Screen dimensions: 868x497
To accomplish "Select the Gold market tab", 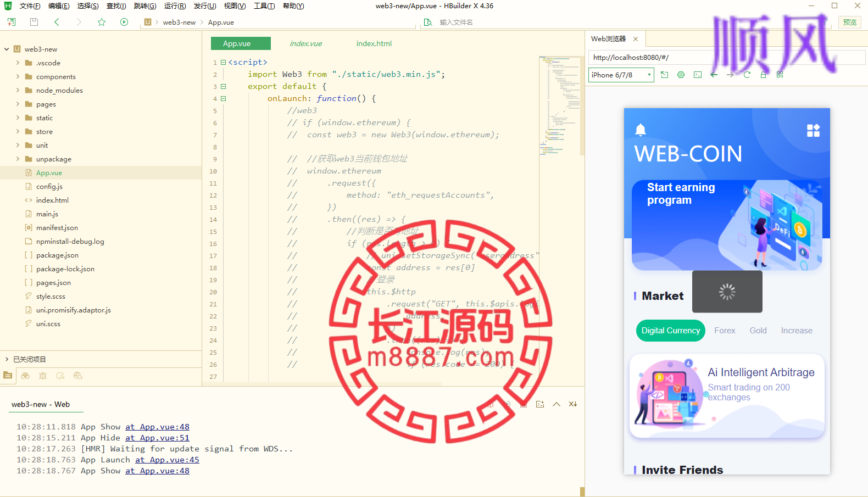I will click(x=758, y=331).
